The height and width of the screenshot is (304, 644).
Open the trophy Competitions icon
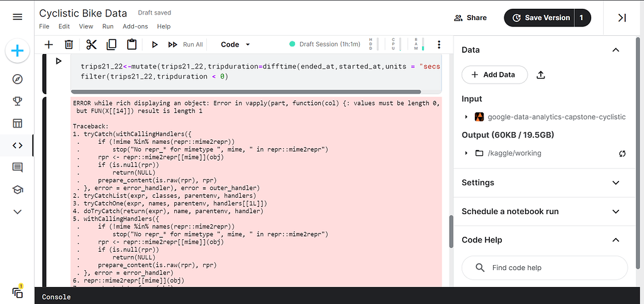[17, 101]
